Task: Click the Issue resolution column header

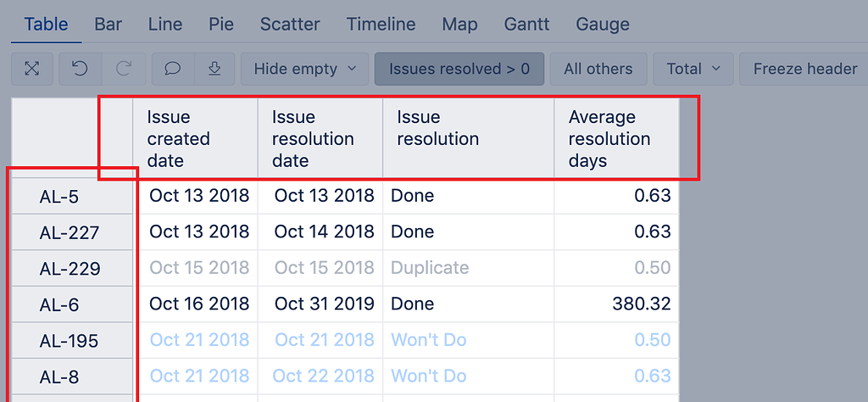Action: [x=468, y=138]
